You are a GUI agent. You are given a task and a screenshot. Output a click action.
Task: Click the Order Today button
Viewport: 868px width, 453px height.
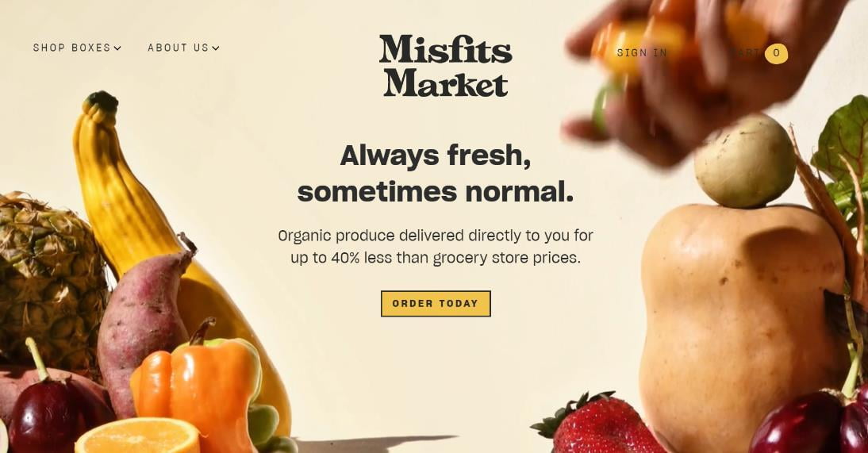(436, 304)
